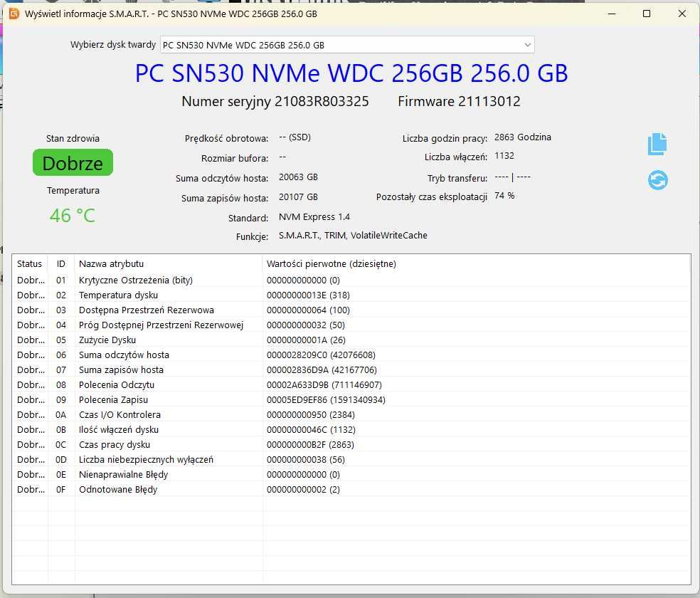Select the Próg Dostępnej Przestrzeni Rezerwowej row
Screen dimensions: 700x598
(351, 325)
